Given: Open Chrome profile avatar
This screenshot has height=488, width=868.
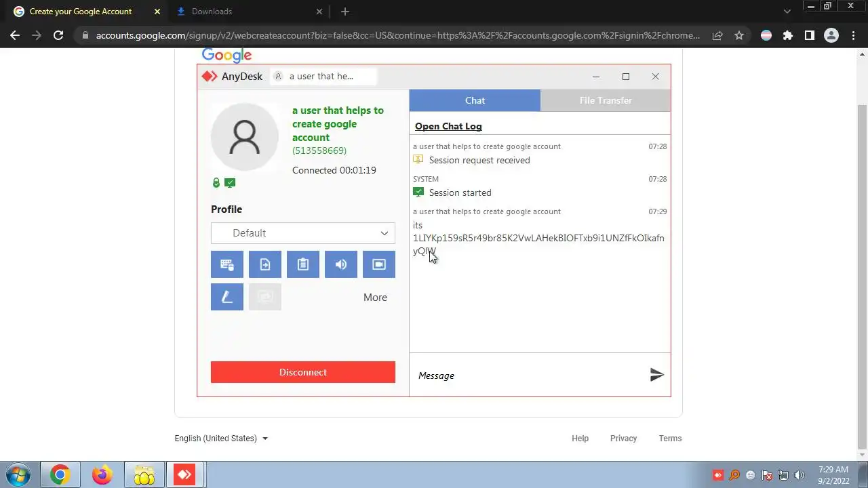Looking at the screenshot, I should tap(831, 35).
